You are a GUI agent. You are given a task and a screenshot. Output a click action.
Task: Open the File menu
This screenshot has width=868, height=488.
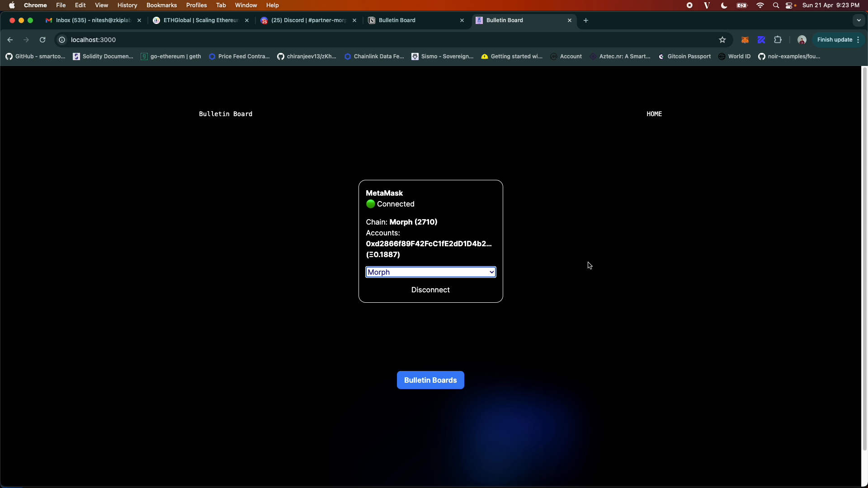pos(61,5)
